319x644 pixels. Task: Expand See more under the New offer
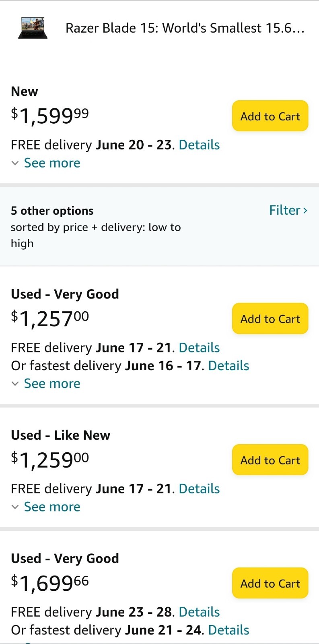[52, 163]
